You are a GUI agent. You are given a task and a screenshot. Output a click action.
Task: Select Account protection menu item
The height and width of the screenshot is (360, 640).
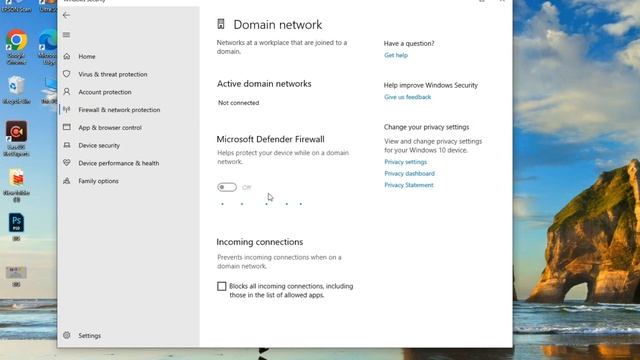pos(105,92)
